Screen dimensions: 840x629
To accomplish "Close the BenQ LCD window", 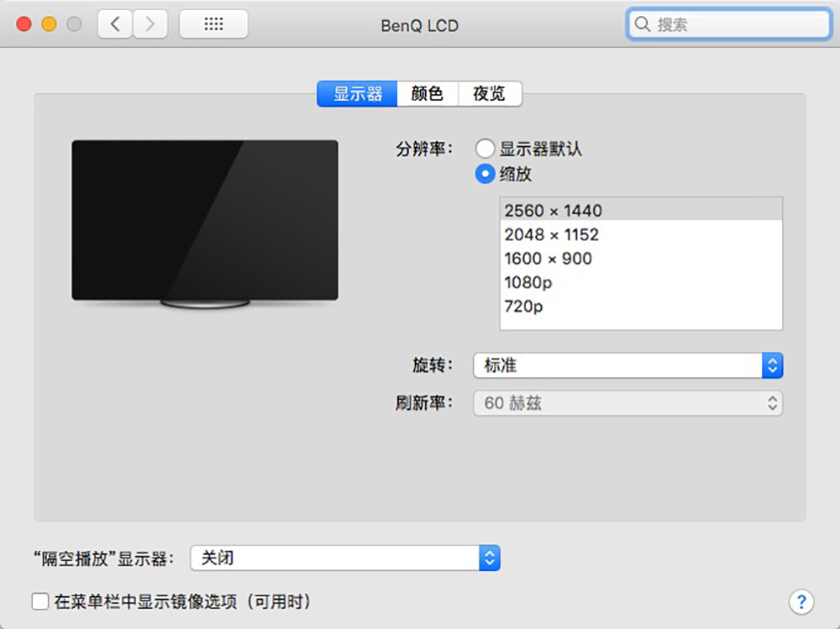I will (24, 24).
